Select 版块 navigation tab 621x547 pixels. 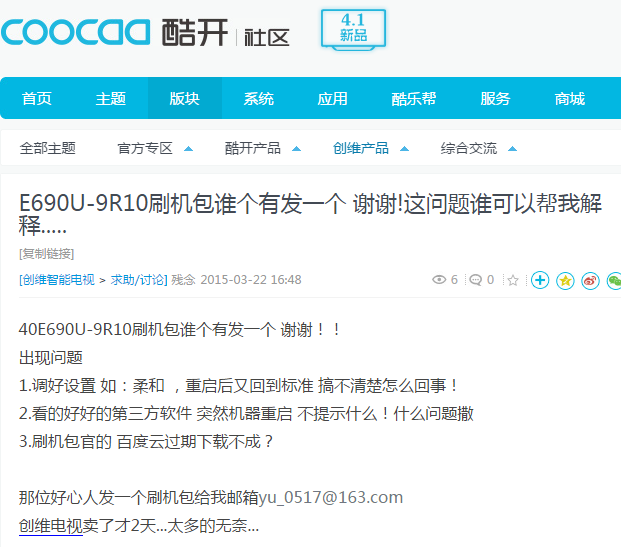coord(185,98)
